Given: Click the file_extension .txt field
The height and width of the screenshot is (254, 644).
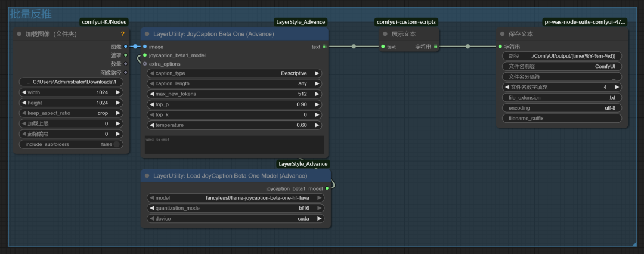Looking at the screenshot, I should [562, 98].
